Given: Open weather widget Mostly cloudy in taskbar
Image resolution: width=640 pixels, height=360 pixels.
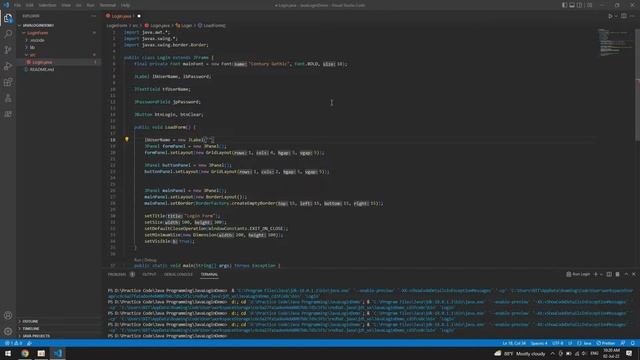Looking at the screenshot, I should (x=520, y=353).
